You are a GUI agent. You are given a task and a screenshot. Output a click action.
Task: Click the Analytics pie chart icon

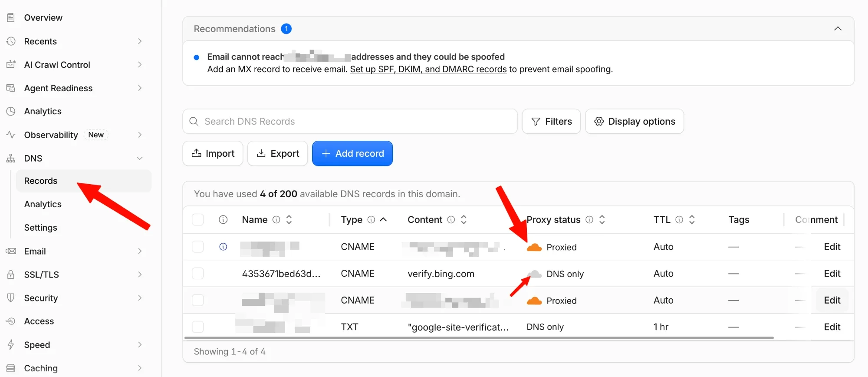pyautogui.click(x=11, y=112)
